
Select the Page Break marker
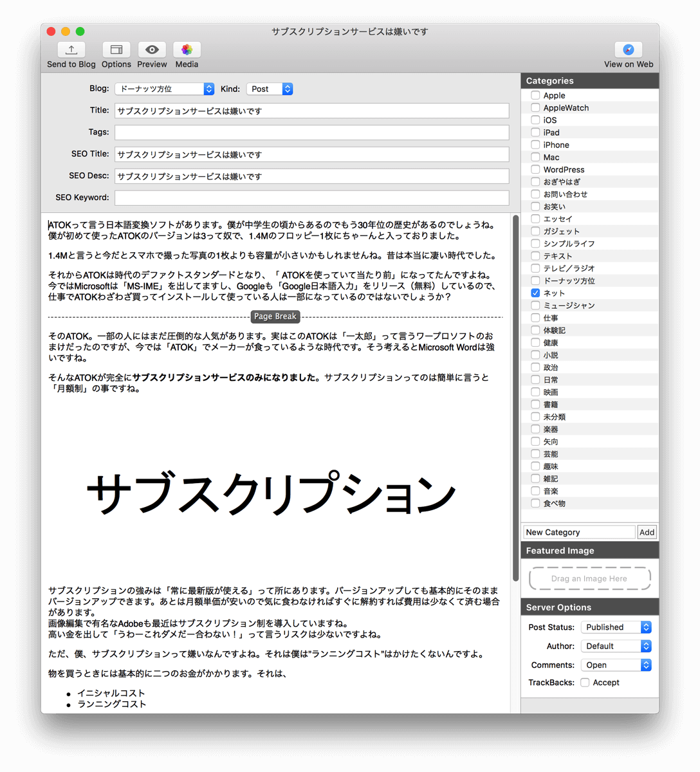(275, 317)
